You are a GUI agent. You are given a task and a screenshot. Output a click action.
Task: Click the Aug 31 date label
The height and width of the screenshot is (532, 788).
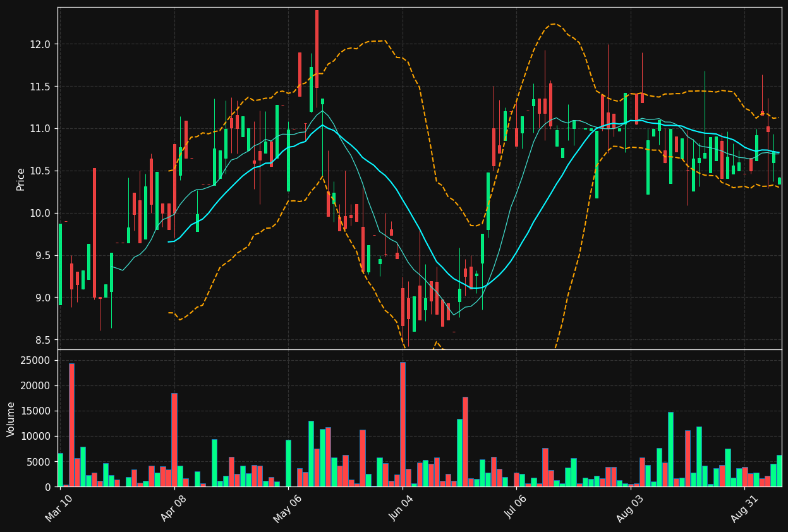click(x=744, y=507)
